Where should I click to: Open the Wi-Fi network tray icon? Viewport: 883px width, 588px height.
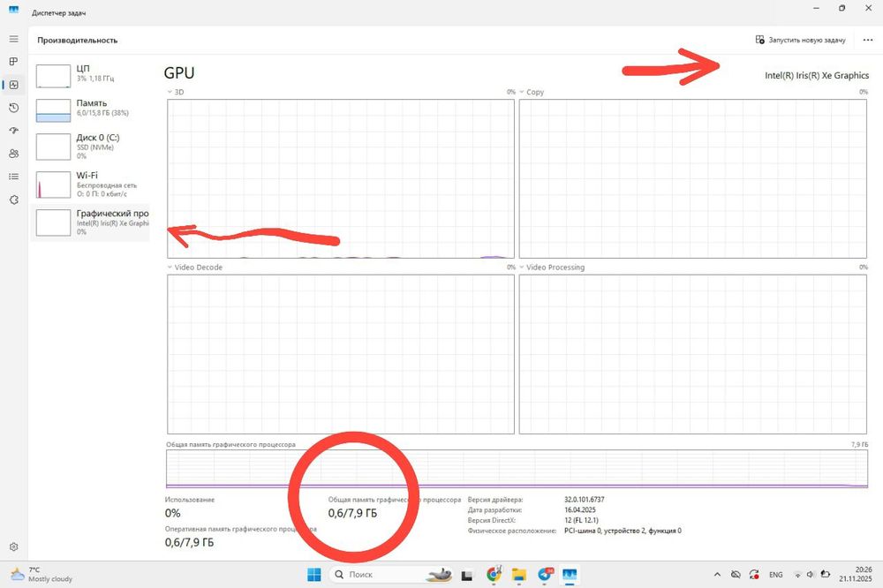point(797,575)
